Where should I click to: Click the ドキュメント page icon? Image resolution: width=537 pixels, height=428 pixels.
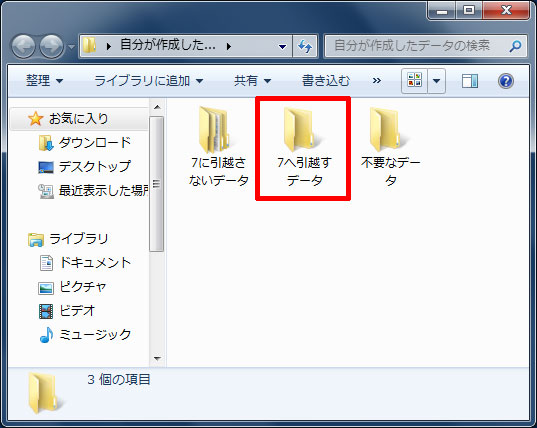[x=47, y=263]
